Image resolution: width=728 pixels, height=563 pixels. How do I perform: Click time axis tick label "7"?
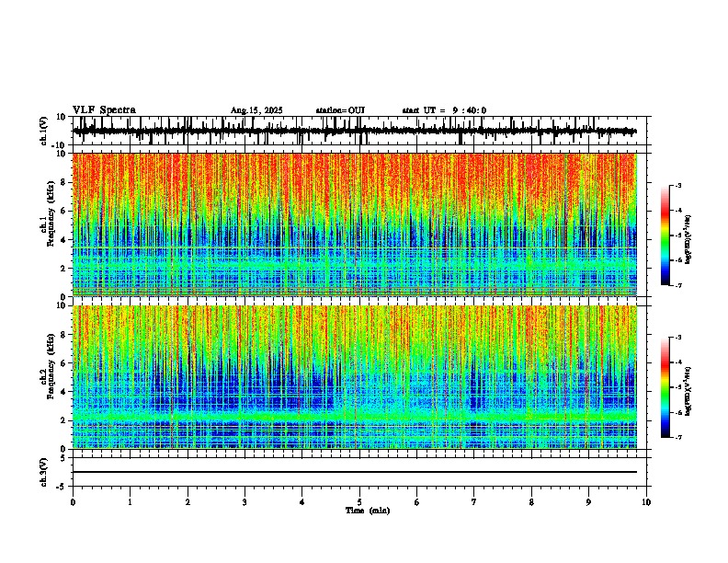coord(474,502)
